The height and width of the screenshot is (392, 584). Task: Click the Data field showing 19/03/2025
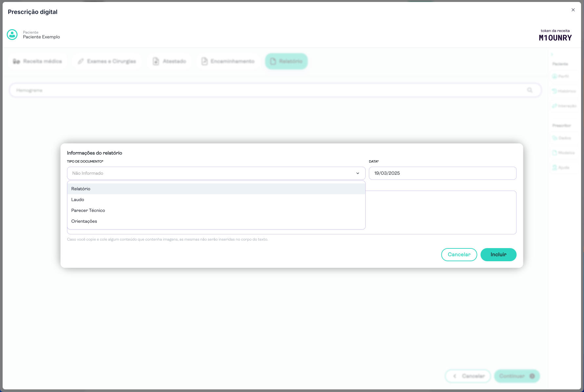pyautogui.click(x=442, y=173)
